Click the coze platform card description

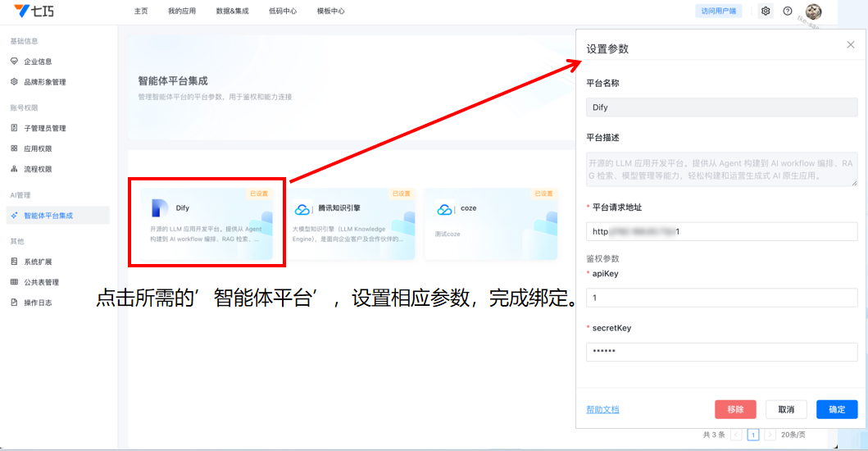(x=448, y=234)
